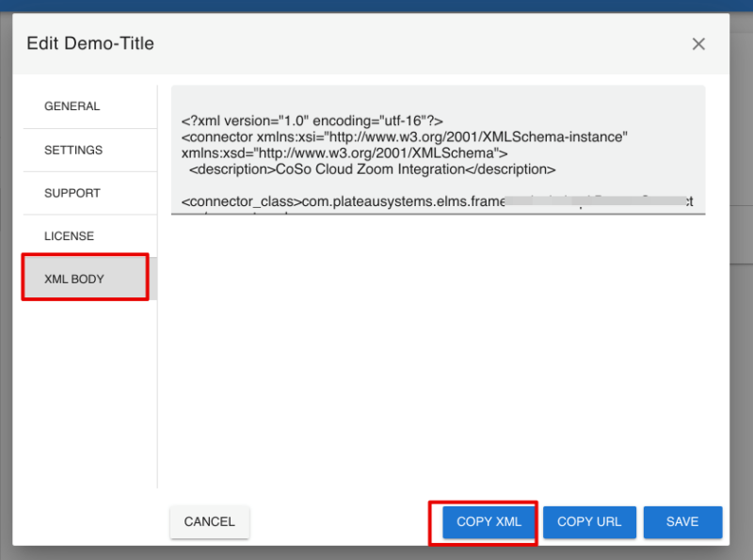
Task: Click the blue header bar behind the dialog
Action: click(x=376, y=6)
